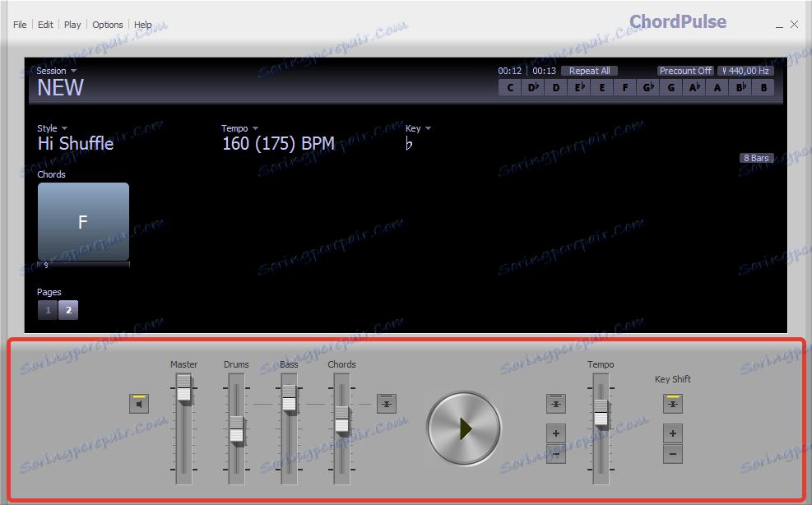Click the F chord pad

[82, 221]
